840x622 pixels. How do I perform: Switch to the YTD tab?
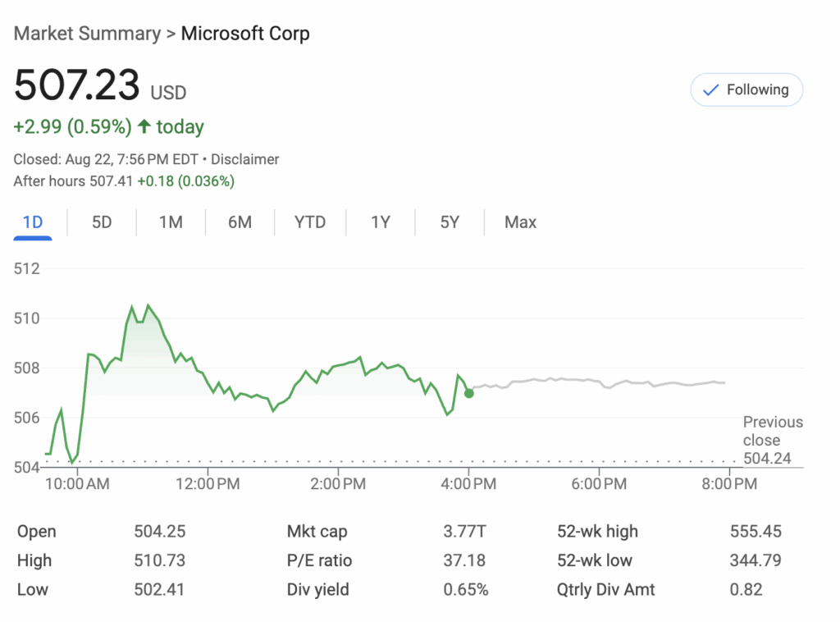click(309, 222)
